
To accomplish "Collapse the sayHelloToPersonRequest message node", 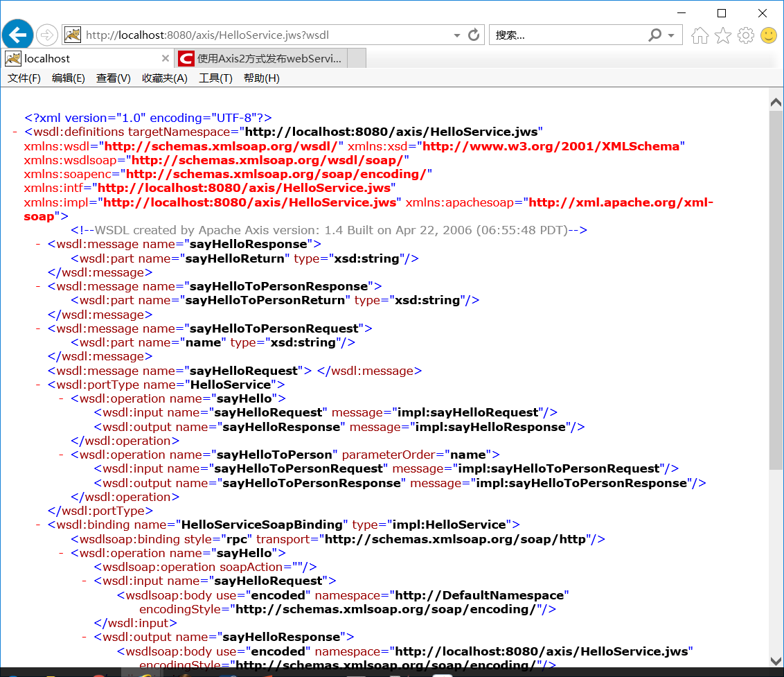I will point(38,328).
